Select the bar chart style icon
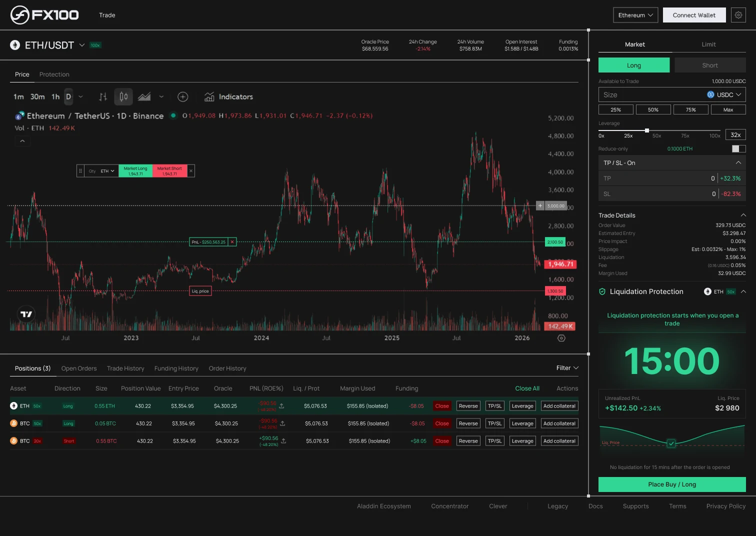The height and width of the screenshot is (536, 756). click(103, 97)
